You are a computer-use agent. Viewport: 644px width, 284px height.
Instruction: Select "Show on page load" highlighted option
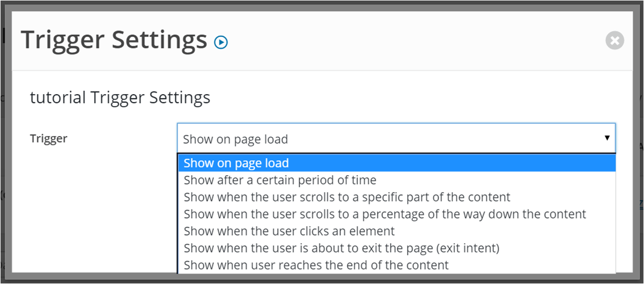click(397, 163)
